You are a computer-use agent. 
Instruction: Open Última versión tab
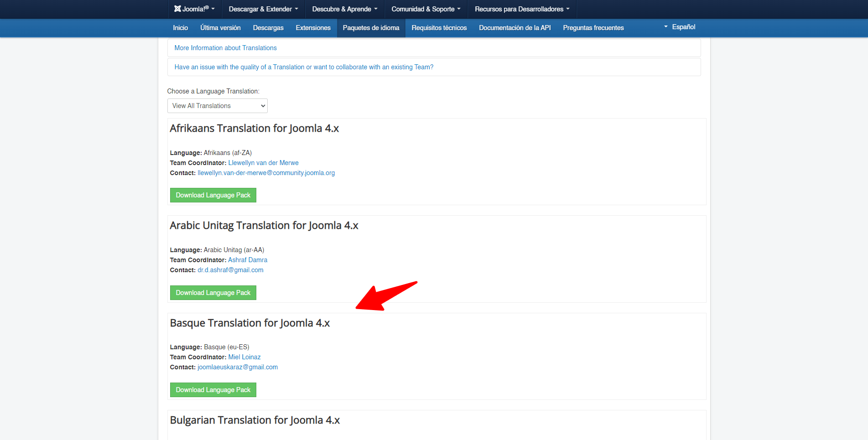pyautogui.click(x=220, y=28)
